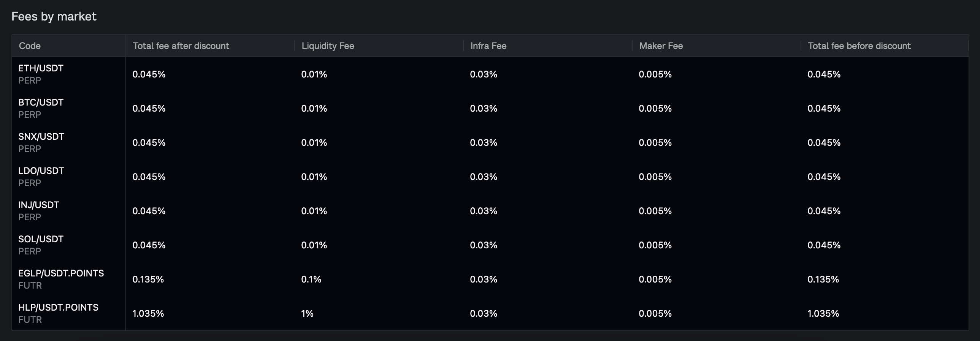Click ETH/USDT total fee after discount value
Viewport: 980px width, 341px height.
click(149, 74)
